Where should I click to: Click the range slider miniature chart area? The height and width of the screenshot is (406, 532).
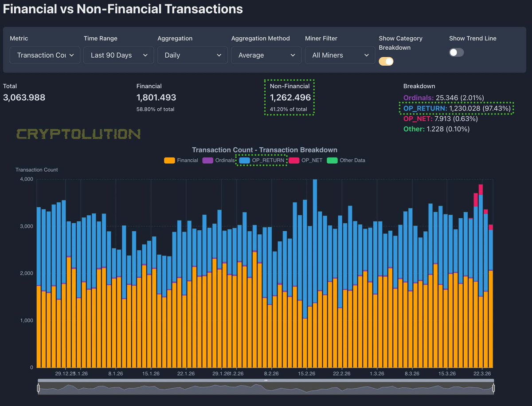click(x=266, y=389)
